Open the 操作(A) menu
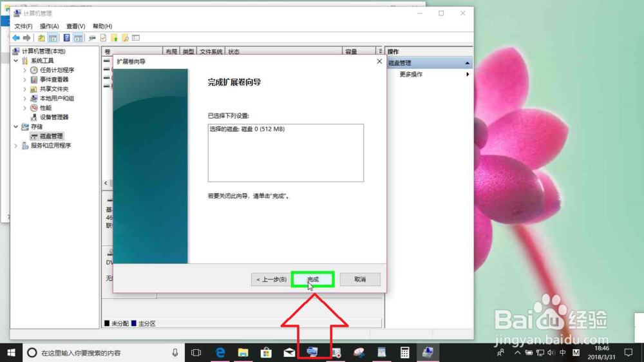Image resolution: width=644 pixels, height=362 pixels. (50, 26)
